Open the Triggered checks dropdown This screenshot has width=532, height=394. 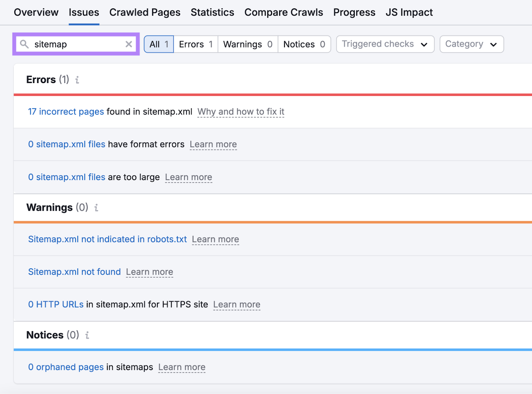[385, 44]
